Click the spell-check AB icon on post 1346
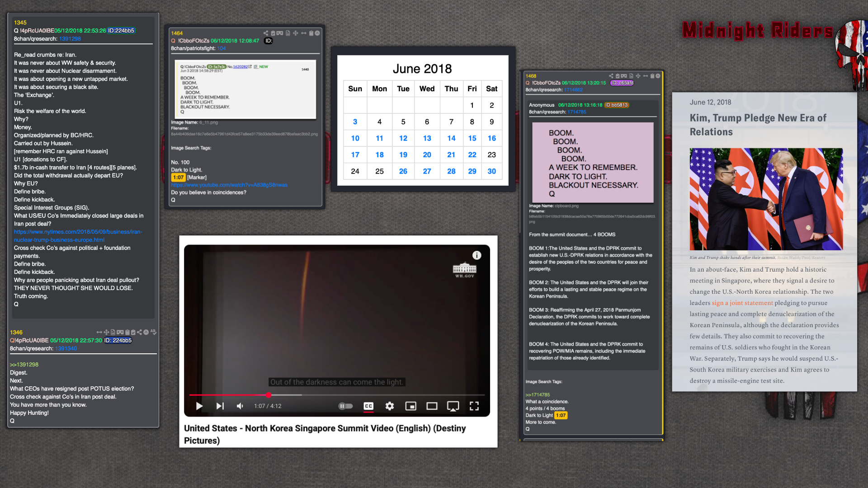The image size is (868, 488). [x=154, y=332]
